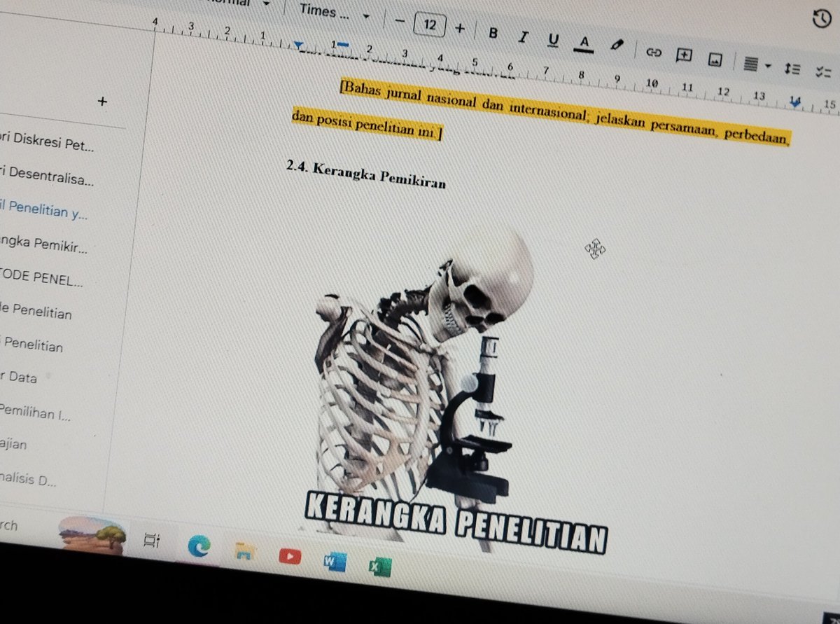Open the line and paragraph spacing menu

[x=792, y=69]
